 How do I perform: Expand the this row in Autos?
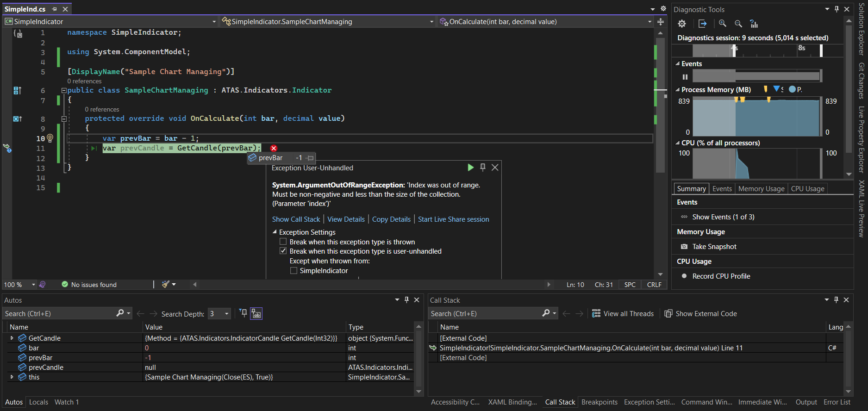[x=12, y=377]
